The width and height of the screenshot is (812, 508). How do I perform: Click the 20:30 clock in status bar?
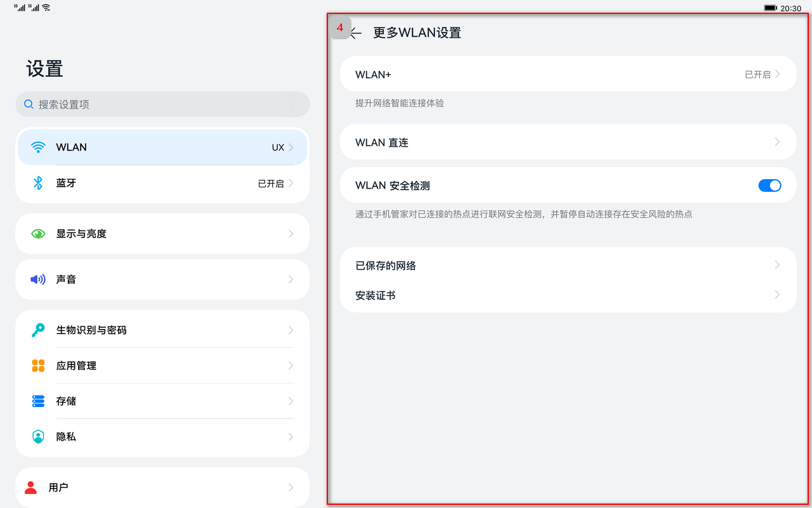pos(790,8)
